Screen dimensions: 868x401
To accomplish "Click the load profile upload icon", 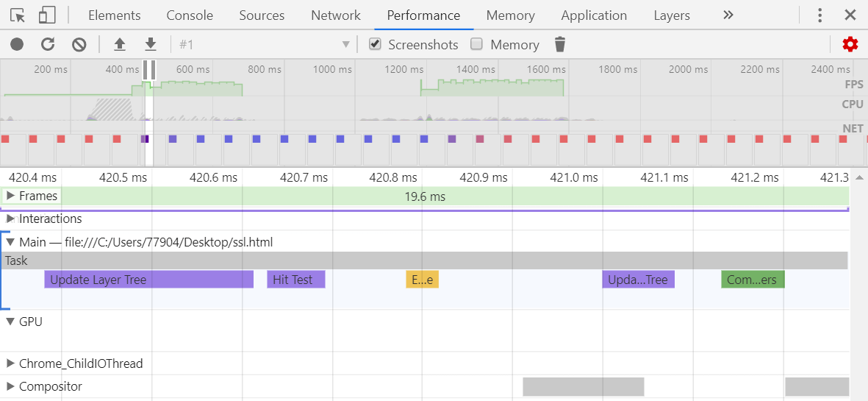I will coord(120,45).
